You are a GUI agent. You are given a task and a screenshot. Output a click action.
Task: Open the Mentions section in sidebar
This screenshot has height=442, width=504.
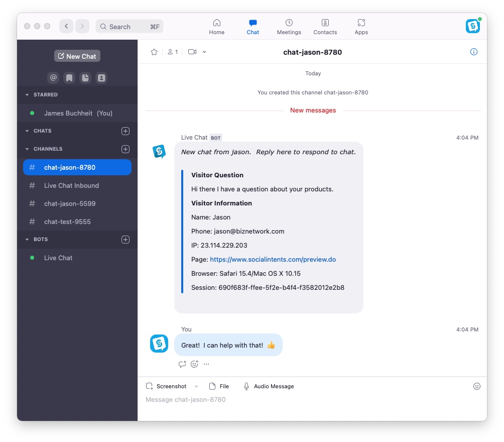53,78
